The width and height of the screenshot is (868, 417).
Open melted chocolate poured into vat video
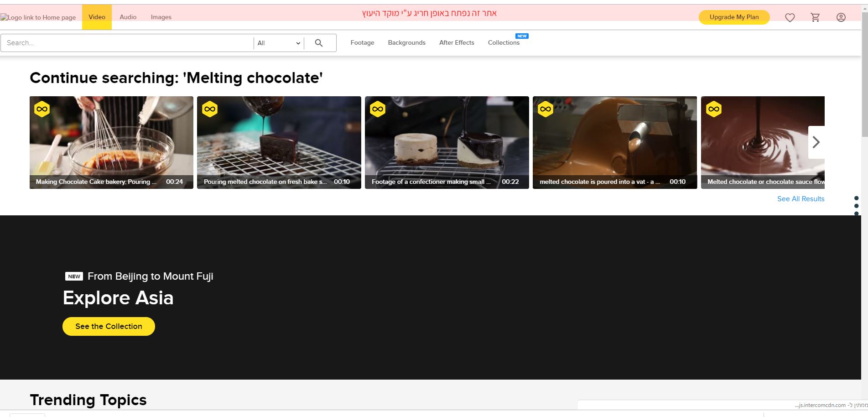click(x=615, y=142)
